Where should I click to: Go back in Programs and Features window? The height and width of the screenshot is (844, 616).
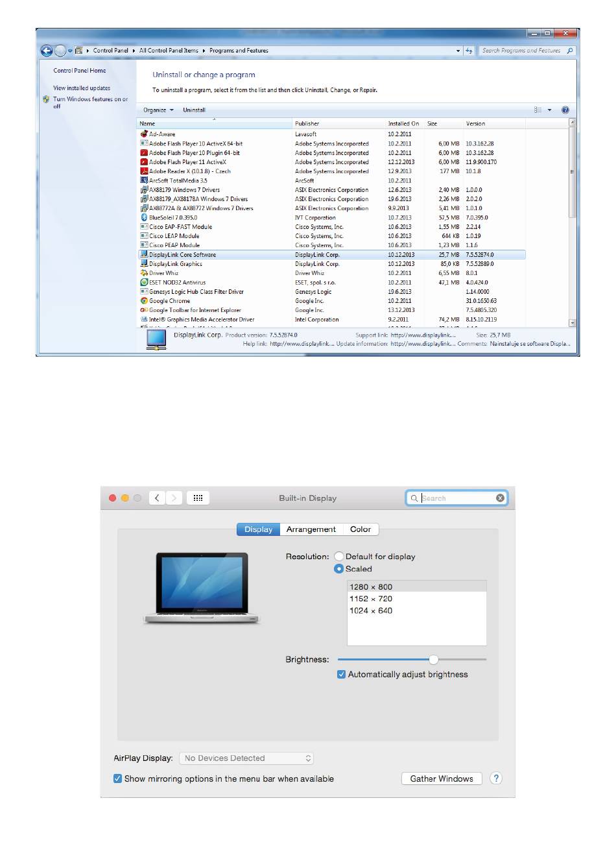click(47, 51)
